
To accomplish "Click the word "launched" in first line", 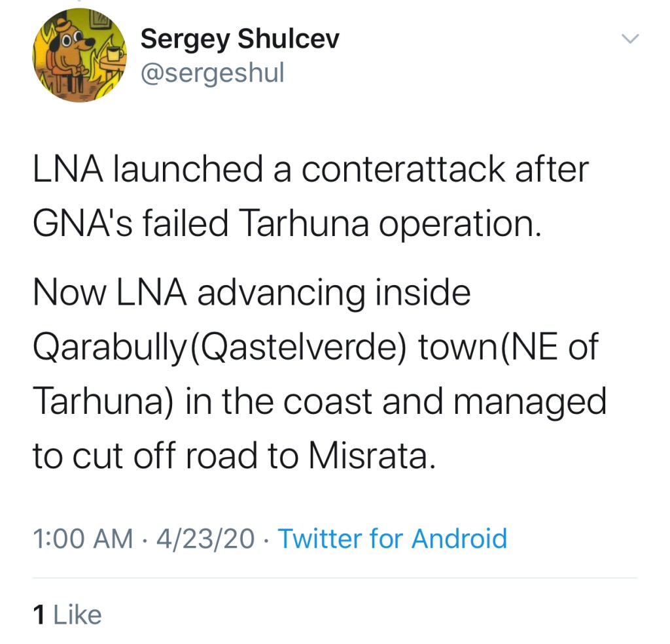I will pos(187,169).
